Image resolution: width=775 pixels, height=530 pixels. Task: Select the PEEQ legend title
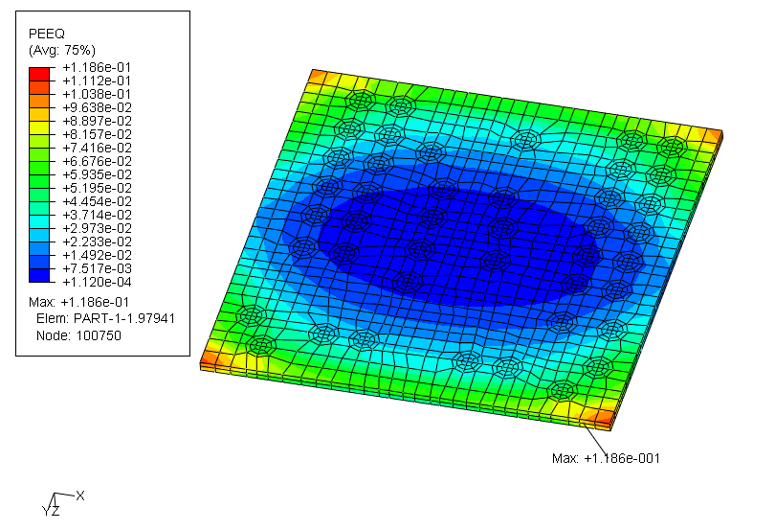[45, 34]
